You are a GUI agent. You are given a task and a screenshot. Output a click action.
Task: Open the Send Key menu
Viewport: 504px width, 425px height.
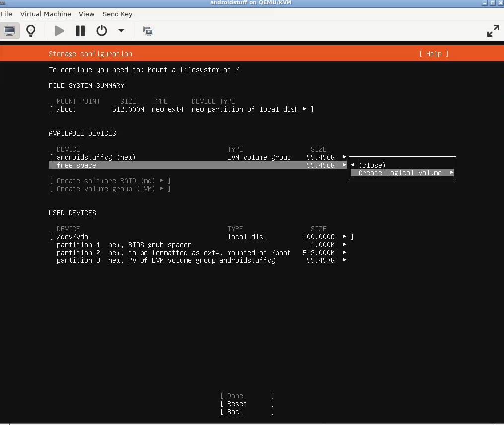[118, 14]
